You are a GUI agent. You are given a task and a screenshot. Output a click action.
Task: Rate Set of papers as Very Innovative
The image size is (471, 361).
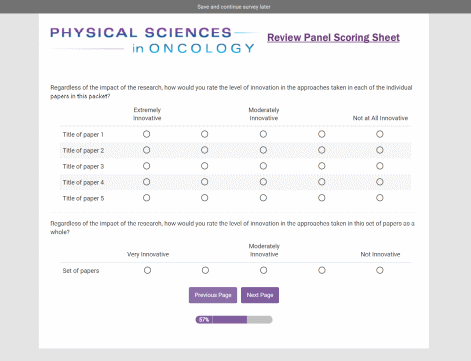147,270
